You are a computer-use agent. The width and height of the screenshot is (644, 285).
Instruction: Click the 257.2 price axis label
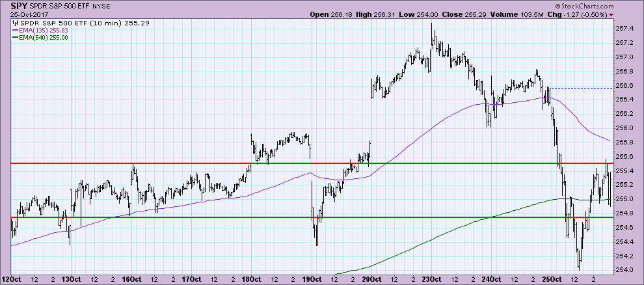(x=624, y=43)
